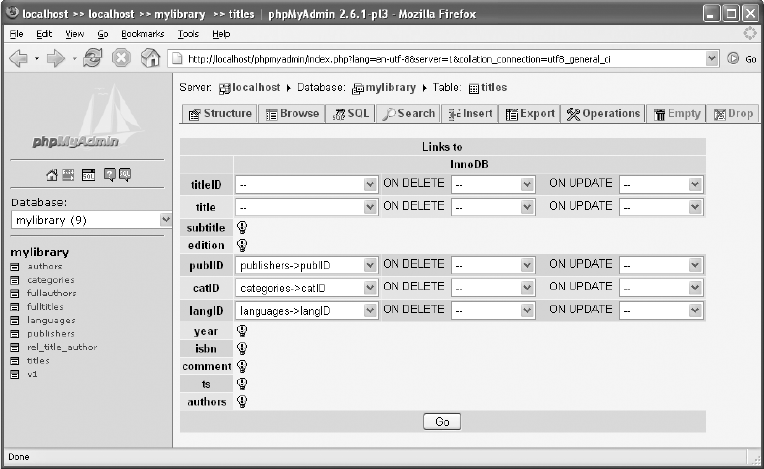The height and width of the screenshot is (469, 764).
Task: Click the table icon beside categories
Action: (15, 280)
